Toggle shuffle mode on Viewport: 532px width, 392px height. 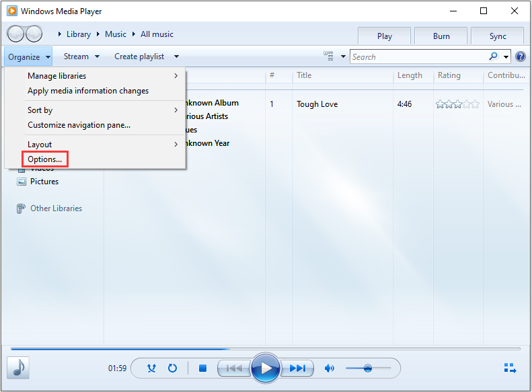coord(153,368)
